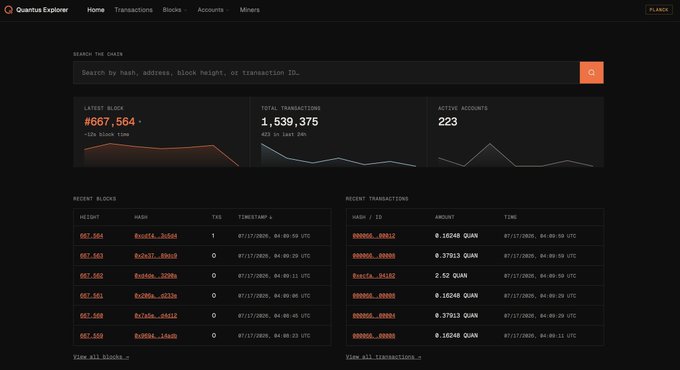Open block height 667,560 link
The height and width of the screenshot is (370, 680).
pos(92,315)
